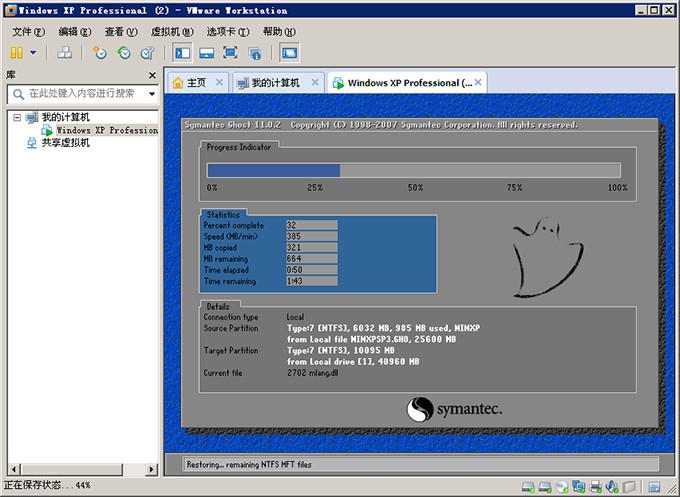Close the 我的计算机 tab

coord(315,82)
